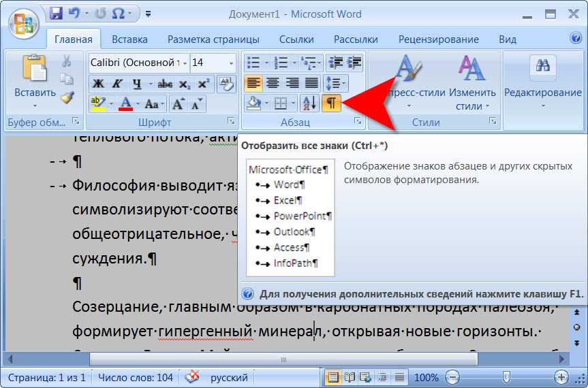Align text right

[292, 83]
